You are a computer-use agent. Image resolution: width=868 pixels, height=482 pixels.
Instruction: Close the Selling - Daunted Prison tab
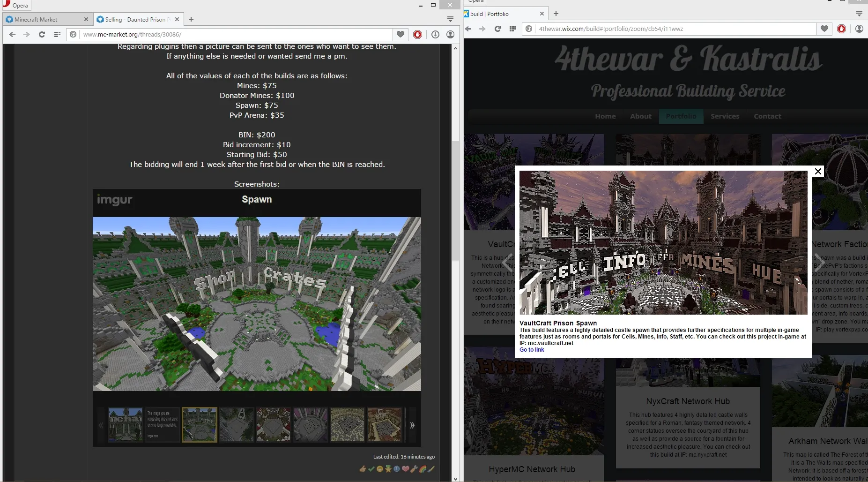pyautogui.click(x=177, y=19)
